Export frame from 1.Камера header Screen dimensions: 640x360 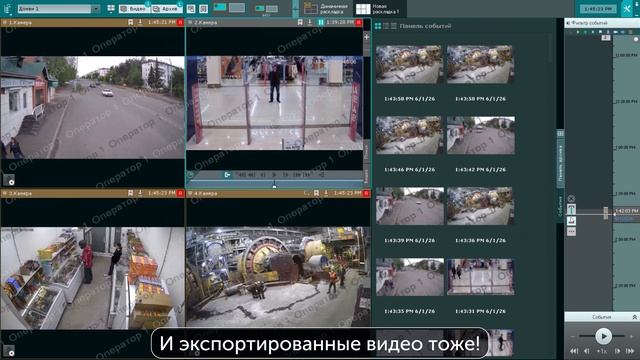(x=140, y=22)
